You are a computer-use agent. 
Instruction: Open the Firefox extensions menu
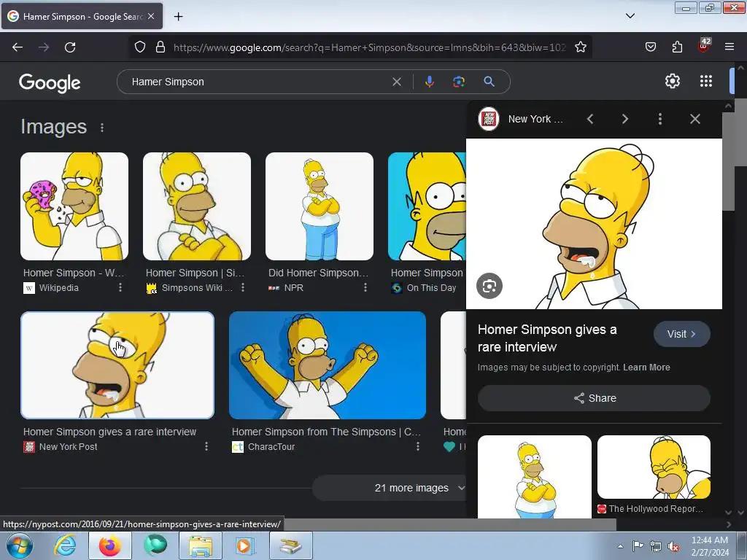tap(677, 47)
